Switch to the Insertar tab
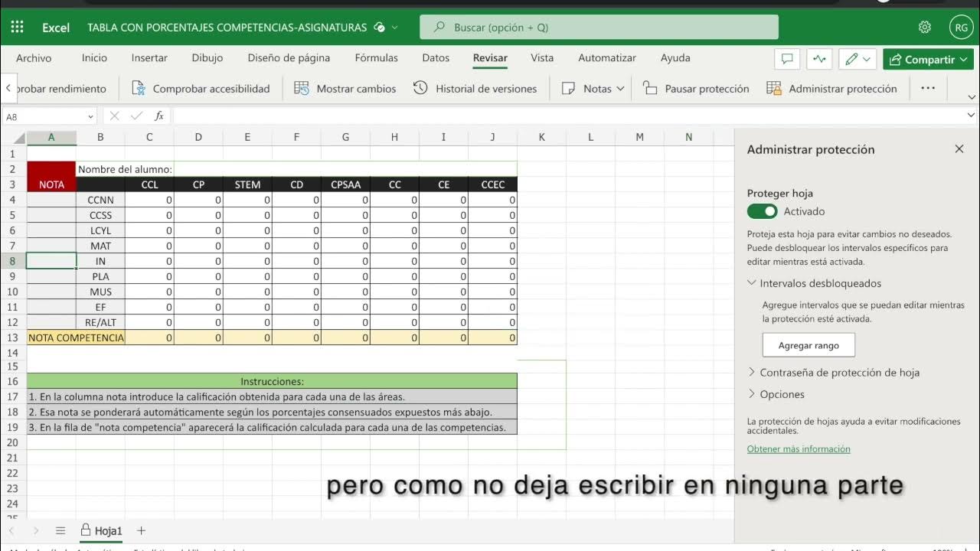 tap(149, 58)
